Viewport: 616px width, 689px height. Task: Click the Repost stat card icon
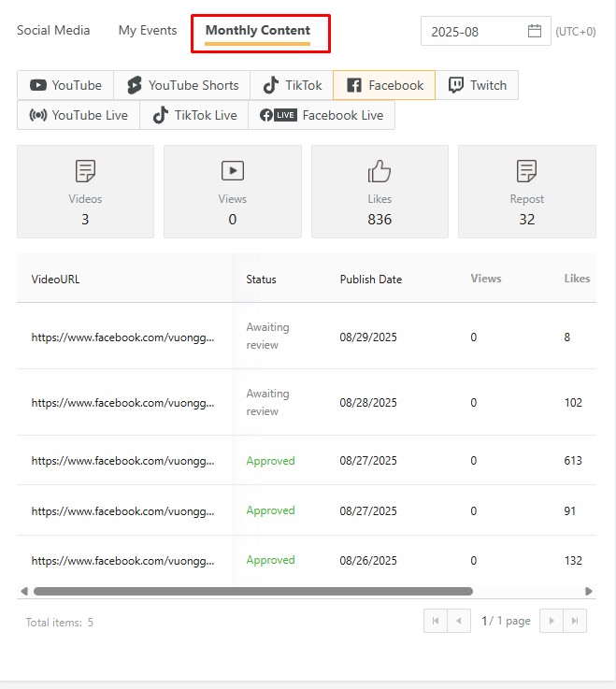pyautogui.click(x=526, y=171)
